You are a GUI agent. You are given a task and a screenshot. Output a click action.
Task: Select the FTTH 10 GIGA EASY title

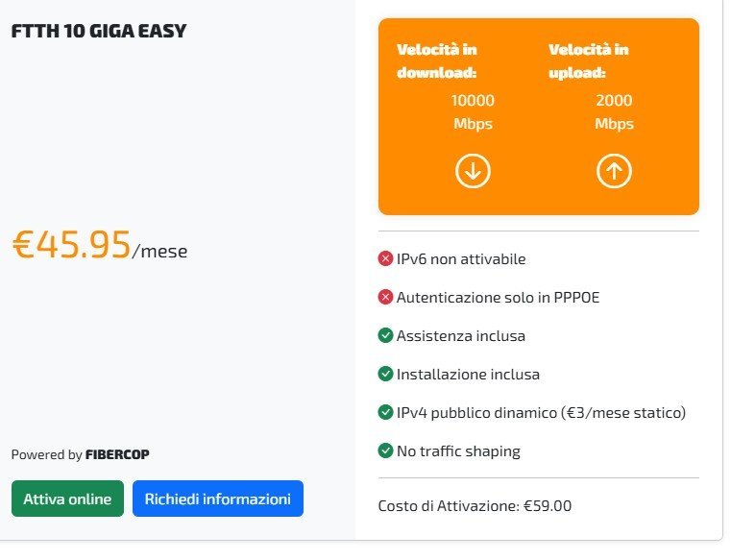click(98, 32)
